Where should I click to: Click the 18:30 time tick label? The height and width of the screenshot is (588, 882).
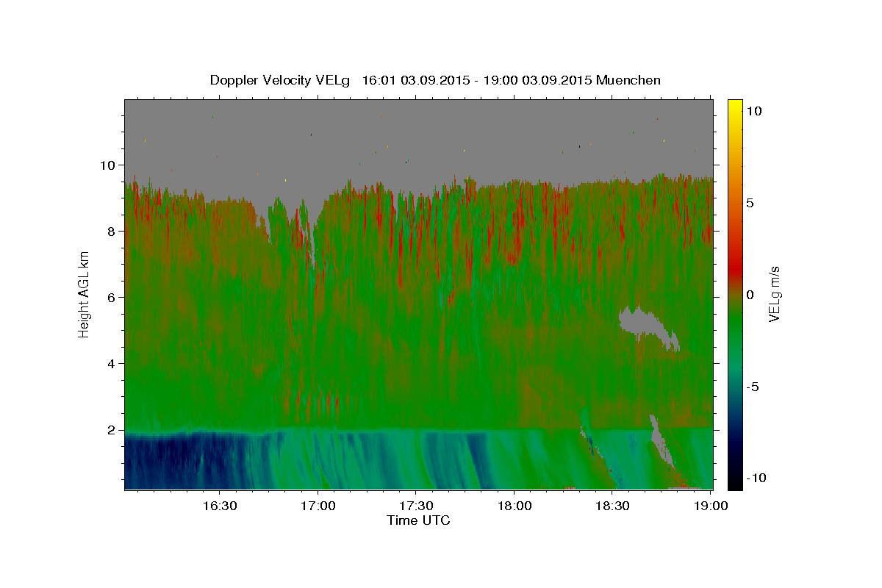[x=613, y=506]
